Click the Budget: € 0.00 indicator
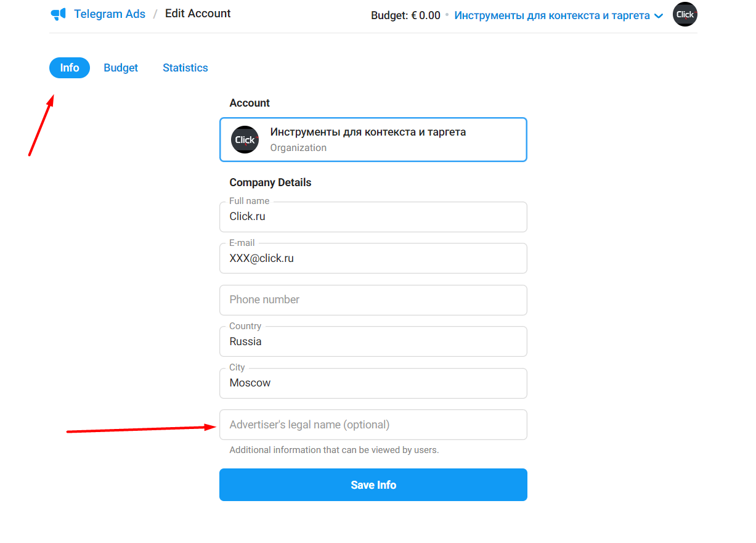Image resolution: width=756 pixels, height=543 pixels. [405, 15]
